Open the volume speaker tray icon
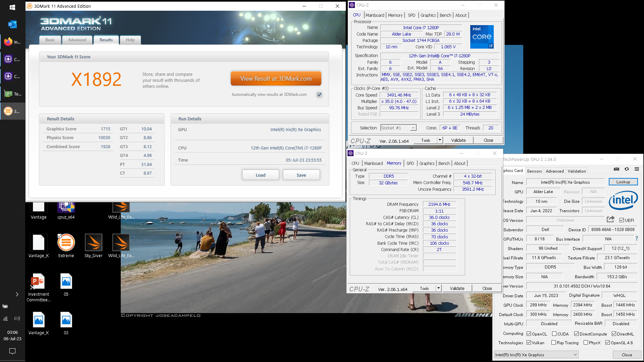Screen dimensions: 644x362 click(x=17, y=318)
